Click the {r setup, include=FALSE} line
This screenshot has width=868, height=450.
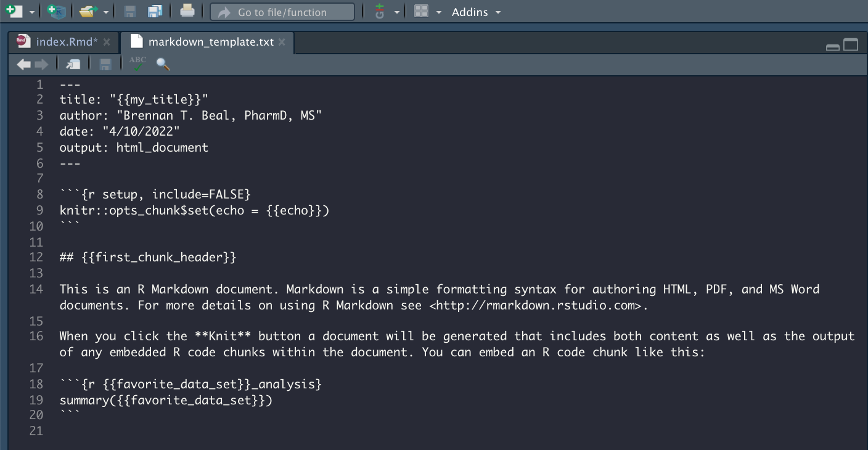coord(155,194)
